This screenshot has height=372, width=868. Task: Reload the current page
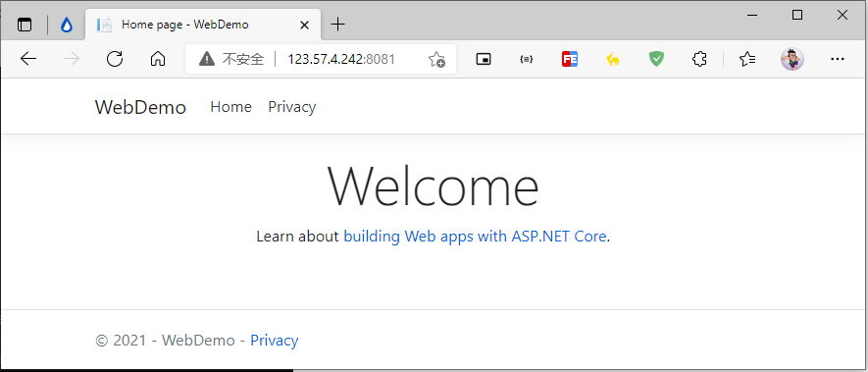115,59
